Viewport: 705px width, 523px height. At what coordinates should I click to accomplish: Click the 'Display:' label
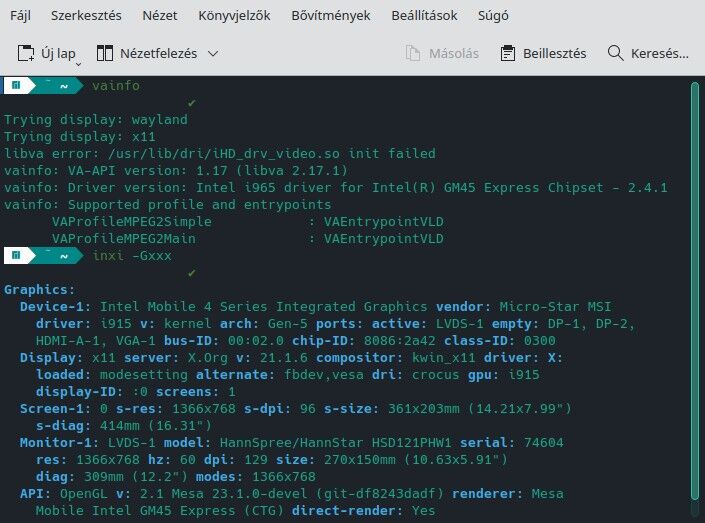click(51, 358)
